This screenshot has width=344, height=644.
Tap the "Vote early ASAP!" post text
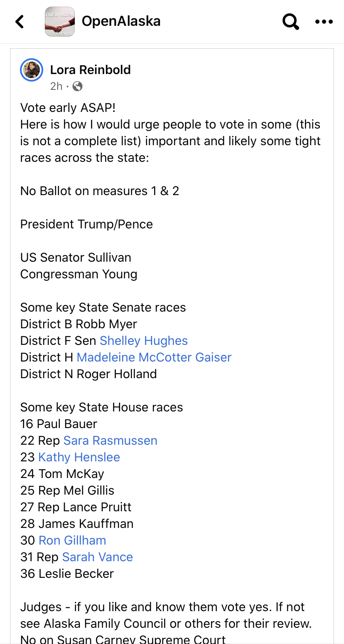point(68,108)
